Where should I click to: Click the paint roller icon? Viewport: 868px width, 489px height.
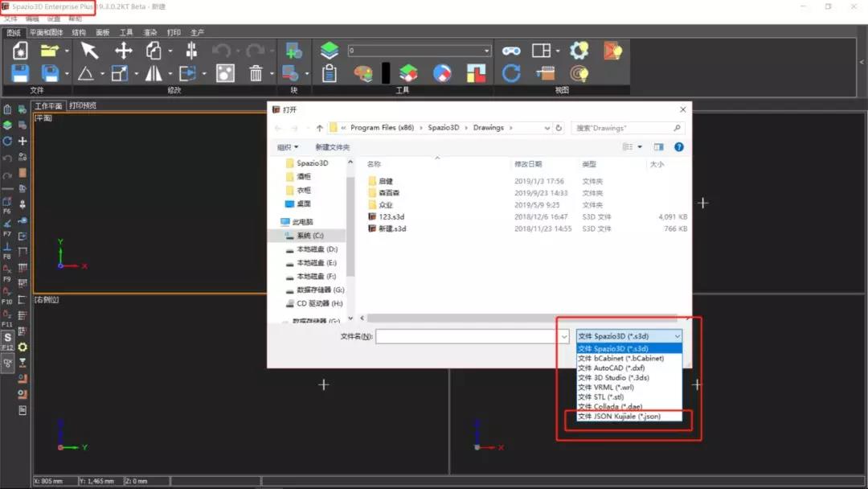point(545,73)
